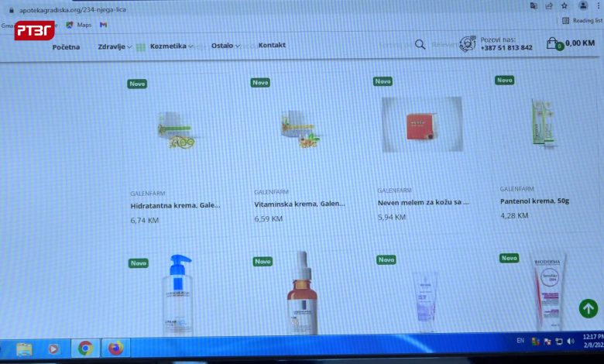Viewport: 604px width, 364px height.
Task: Click the 6,59 KM price
Action: pos(268,218)
